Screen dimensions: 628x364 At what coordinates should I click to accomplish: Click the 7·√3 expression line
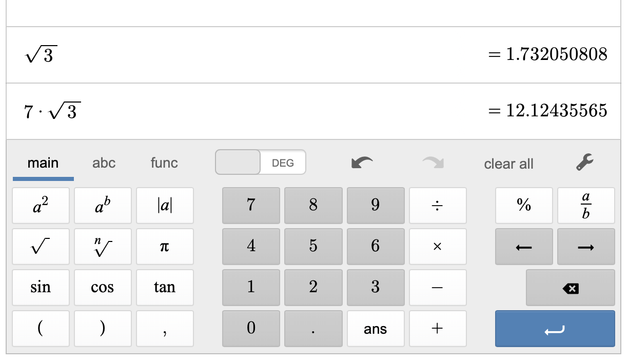pyautogui.click(x=205, y=111)
